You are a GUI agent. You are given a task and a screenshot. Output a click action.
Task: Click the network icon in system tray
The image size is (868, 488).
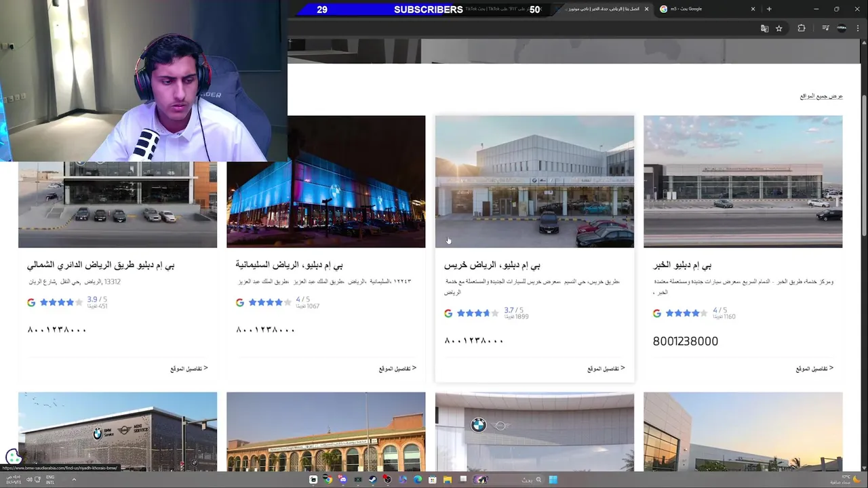[37, 480]
